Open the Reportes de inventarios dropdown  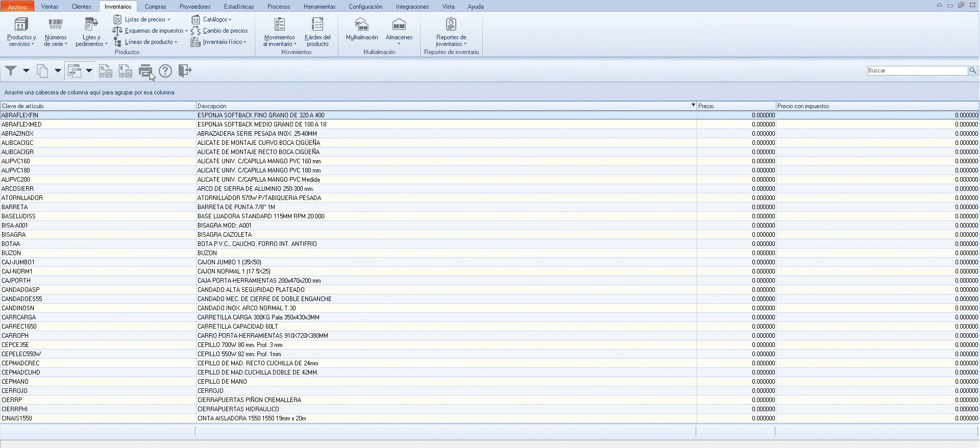[x=451, y=33]
